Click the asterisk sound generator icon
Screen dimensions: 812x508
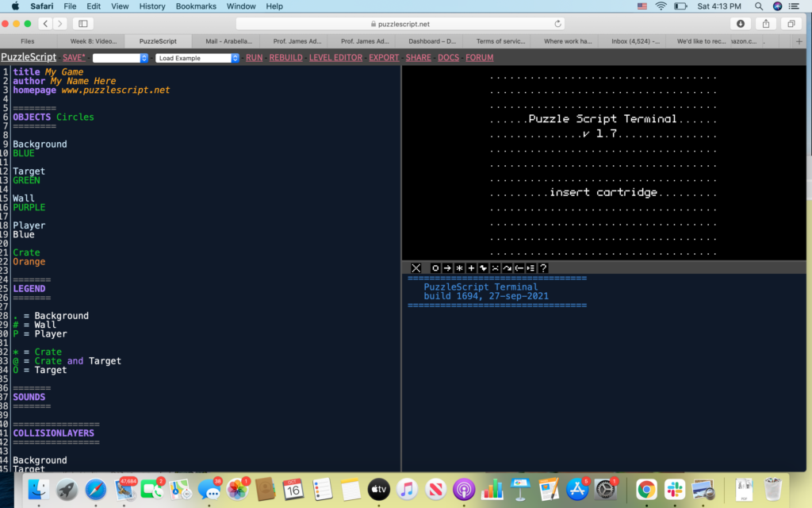pyautogui.click(x=459, y=268)
